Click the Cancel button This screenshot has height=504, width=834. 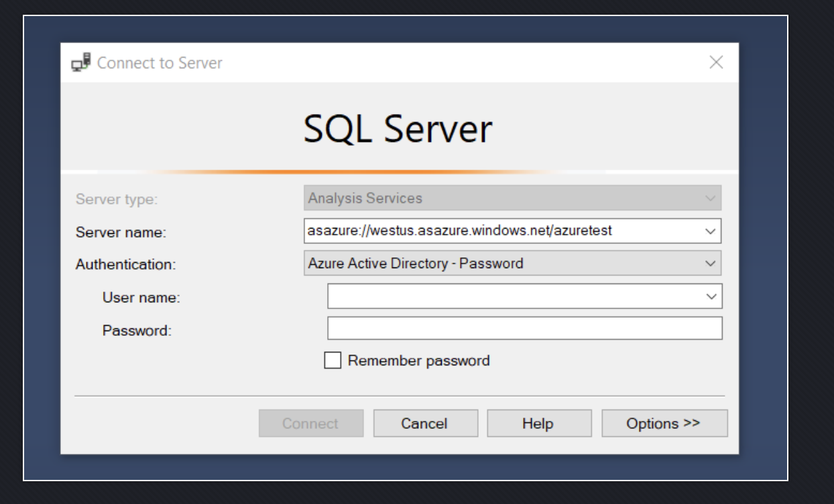coord(425,424)
